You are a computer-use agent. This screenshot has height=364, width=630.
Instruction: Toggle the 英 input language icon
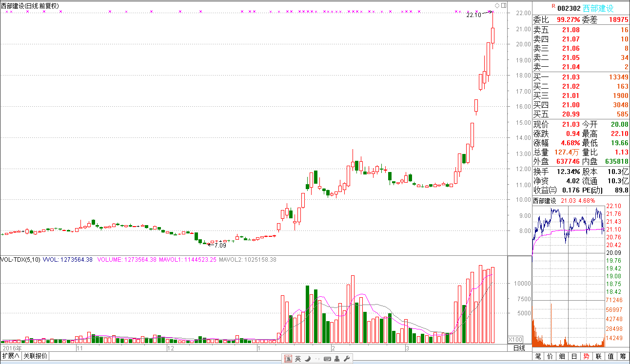[x=298, y=359]
